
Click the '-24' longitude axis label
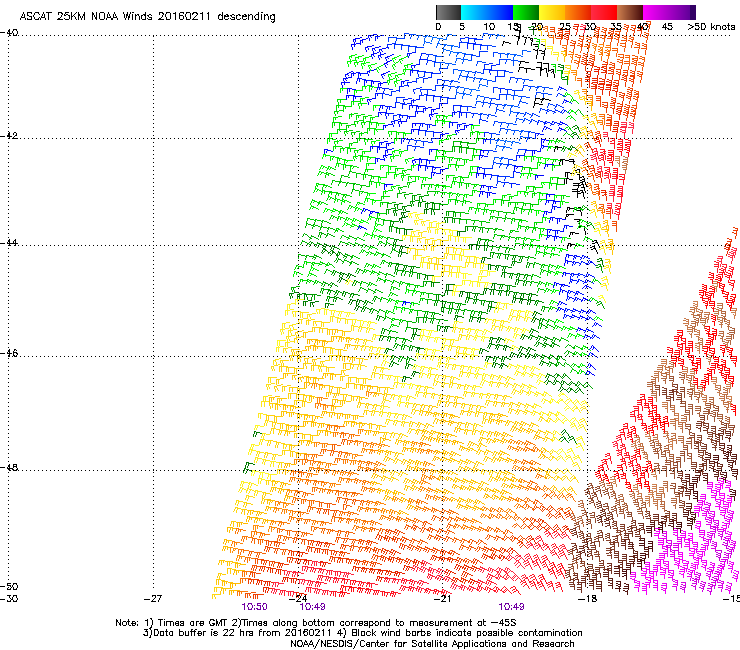point(298,599)
